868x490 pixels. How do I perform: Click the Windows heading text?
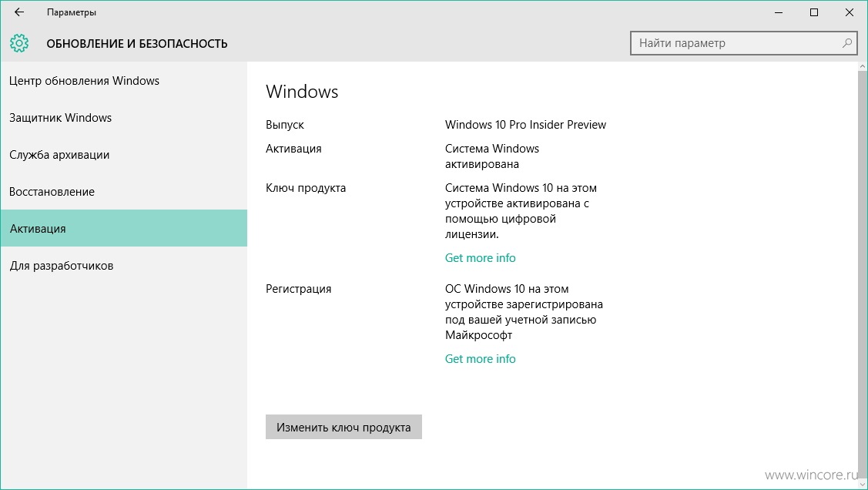tap(302, 92)
